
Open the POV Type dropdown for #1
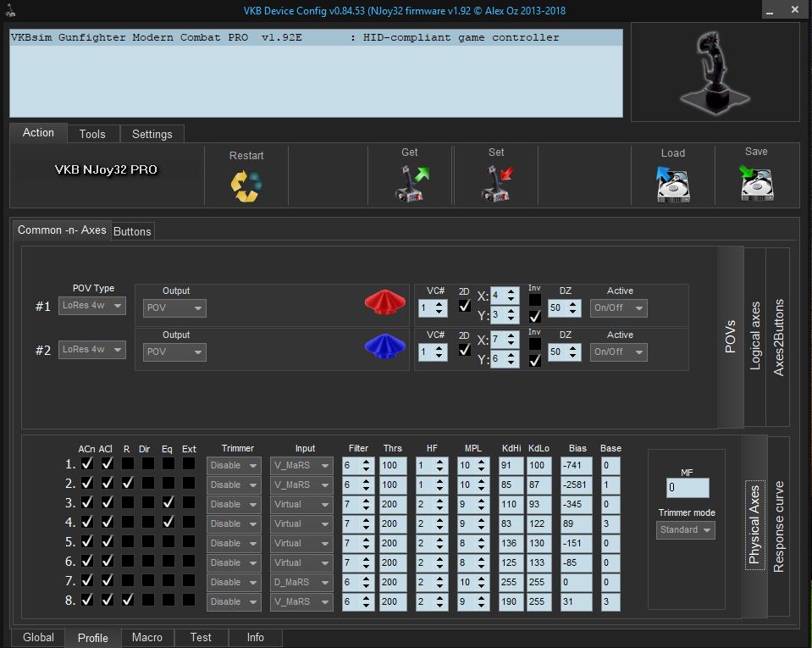pyautogui.click(x=92, y=306)
